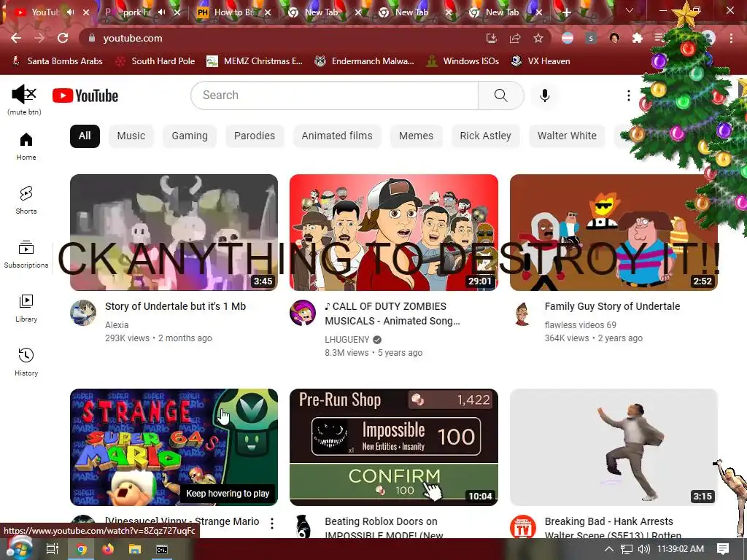
Task: Play the Roblox Doors Pre-Run Shop thumbnail
Action: pyautogui.click(x=393, y=447)
